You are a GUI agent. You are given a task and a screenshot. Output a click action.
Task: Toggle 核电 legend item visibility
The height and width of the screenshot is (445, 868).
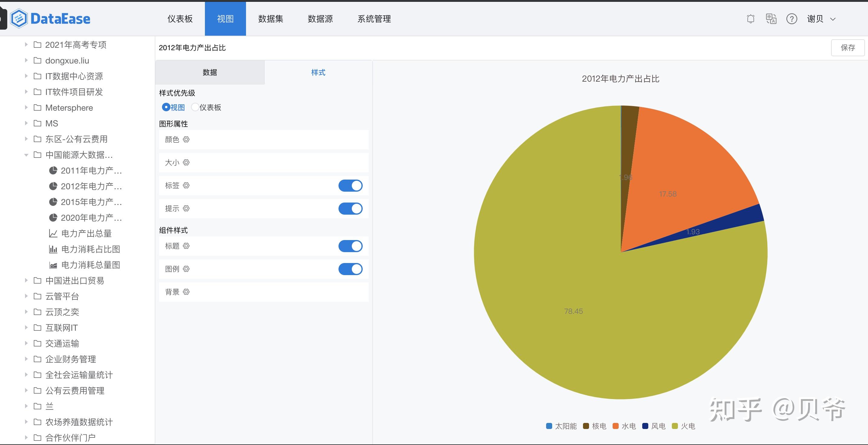coord(595,426)
